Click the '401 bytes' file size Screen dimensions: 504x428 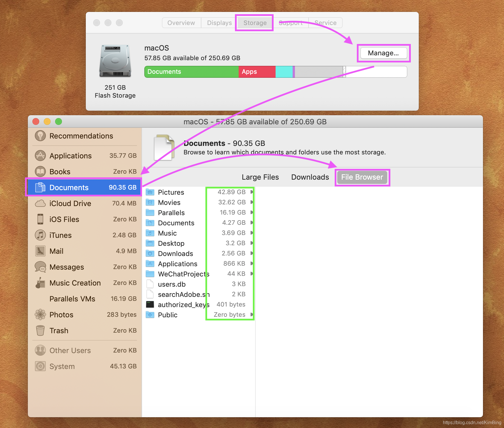tap(231, 304)
